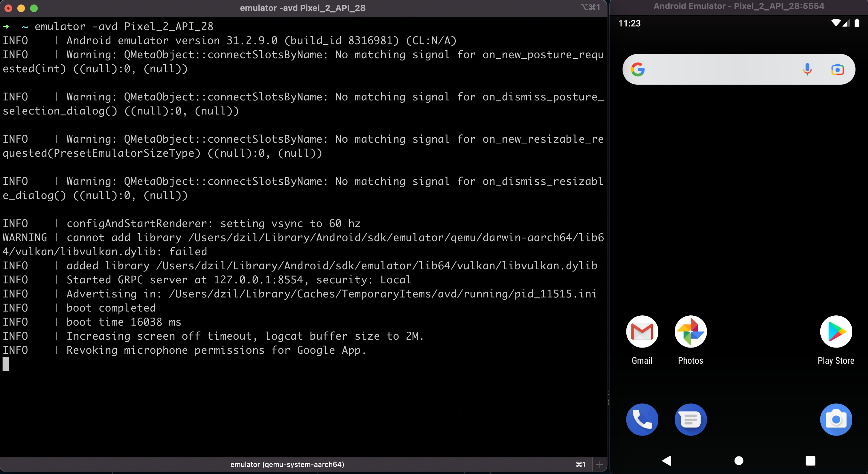Open the Play Store app
Image resolution: width=868 pixels, height=474 pixels.
pyautogui.click(x=836, y=332)
